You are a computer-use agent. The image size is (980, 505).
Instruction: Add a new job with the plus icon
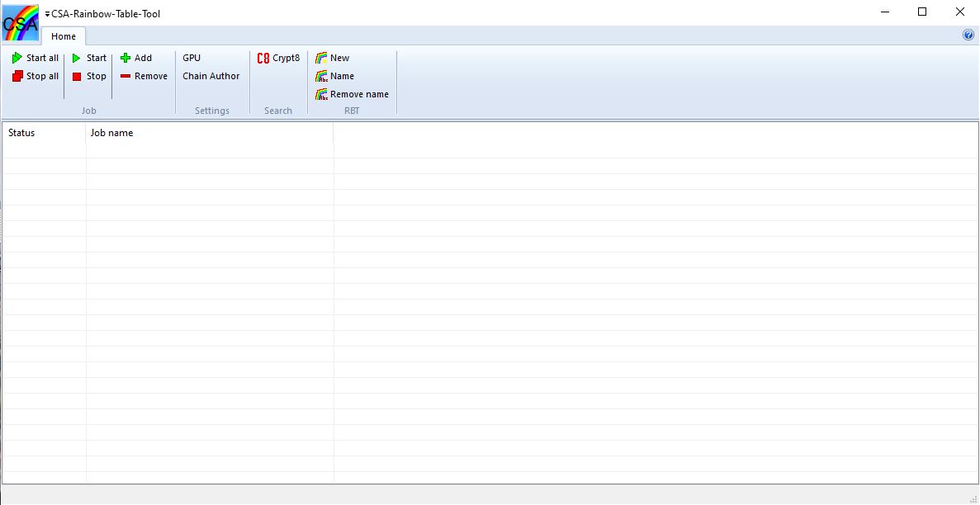[x=125, y=58]
